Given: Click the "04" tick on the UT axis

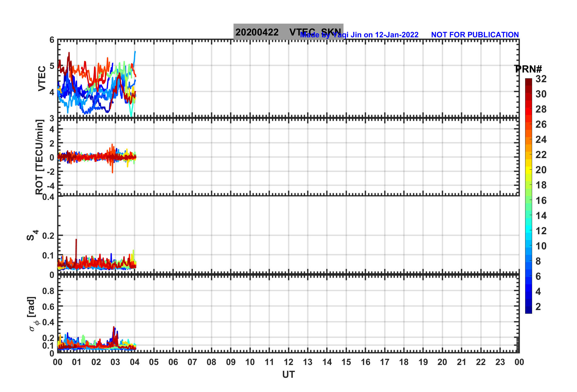Looking at the screenshot, I should click(x=135, y=362).
